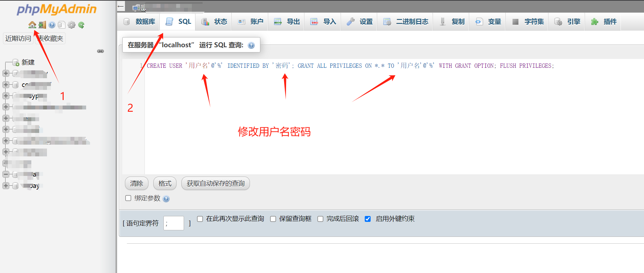
Task: Uncheck 启用外键约束 checkbox
Action: pos(368,219)
